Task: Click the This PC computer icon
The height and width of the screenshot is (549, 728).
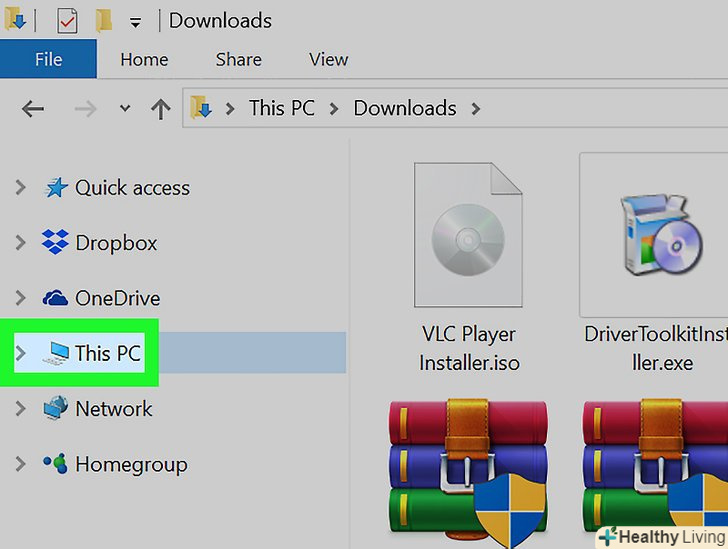Action: point(56,353)
